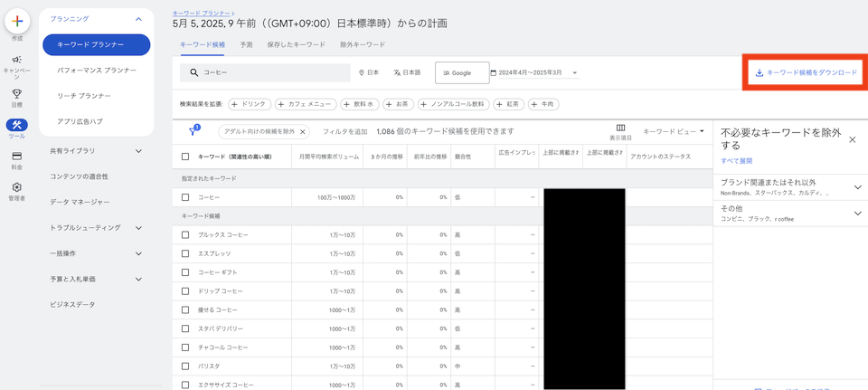This screenshot has height=390, width=868.
Task: Sort by 前年比の推移 column header
Action: click(429, 157)
